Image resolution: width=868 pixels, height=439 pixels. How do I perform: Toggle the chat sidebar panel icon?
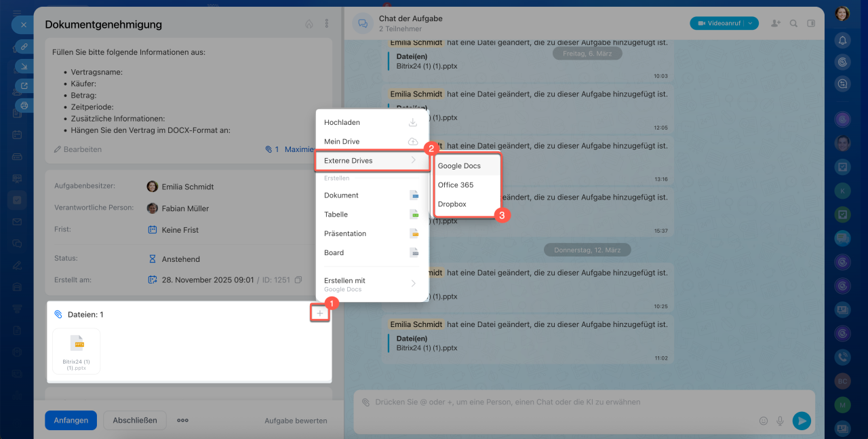click(811, 24)
